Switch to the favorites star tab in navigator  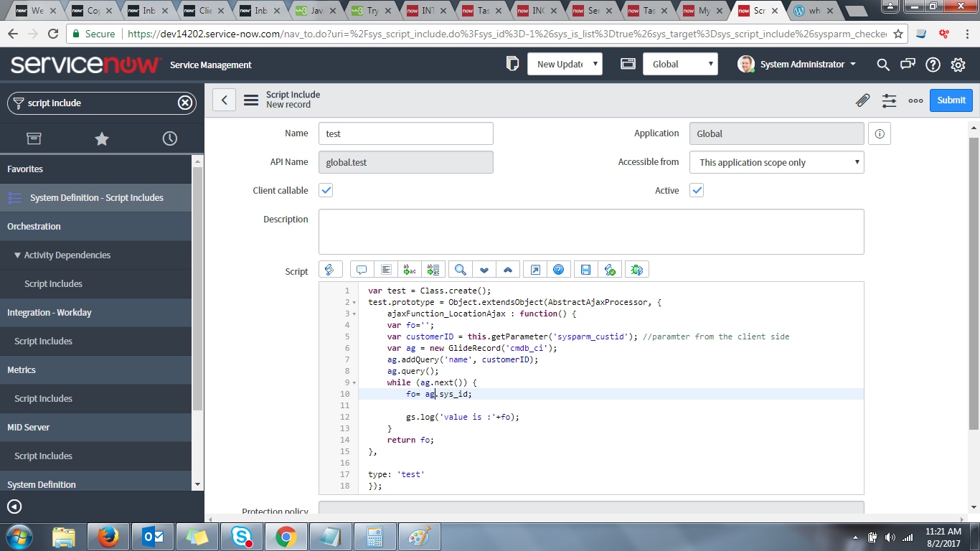click(102, 138)
